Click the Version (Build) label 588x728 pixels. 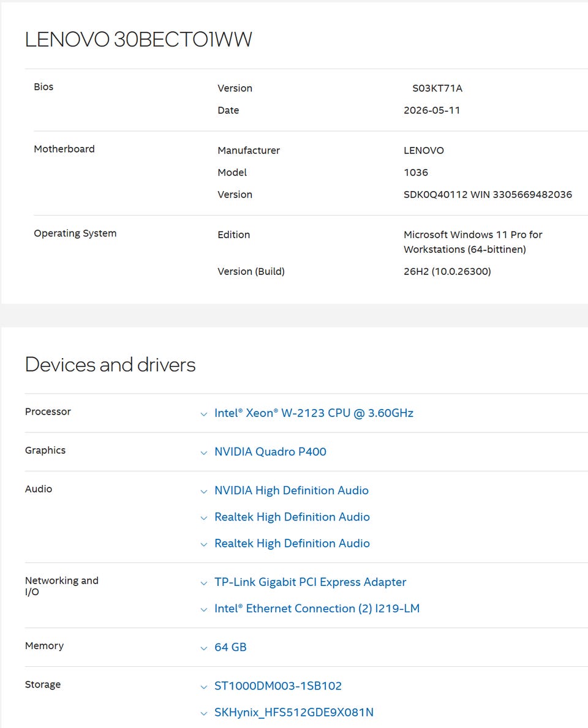[x=251, y=271]
